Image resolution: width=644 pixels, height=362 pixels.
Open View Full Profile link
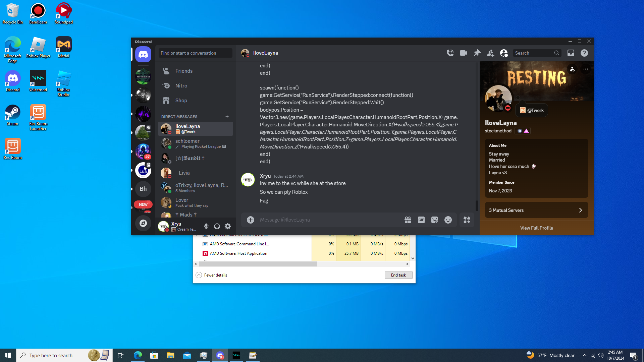536,228
